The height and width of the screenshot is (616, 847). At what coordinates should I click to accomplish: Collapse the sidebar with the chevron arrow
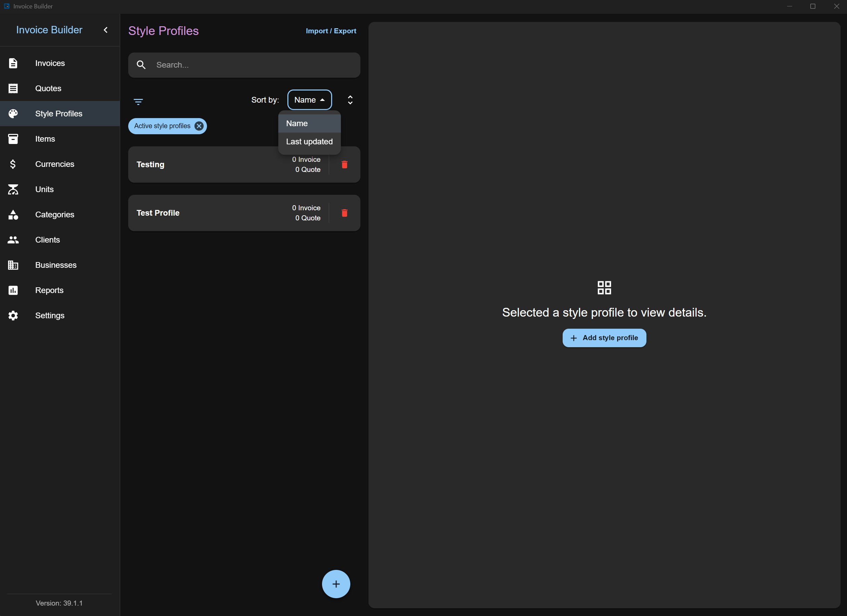click(x=106, y=30)
